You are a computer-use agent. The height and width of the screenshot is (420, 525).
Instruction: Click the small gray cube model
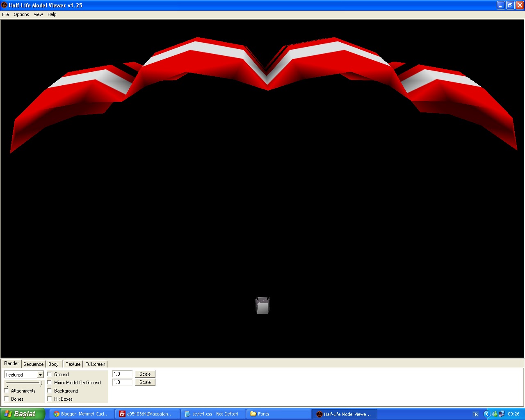pyautogui.click(x=262, y=306)
